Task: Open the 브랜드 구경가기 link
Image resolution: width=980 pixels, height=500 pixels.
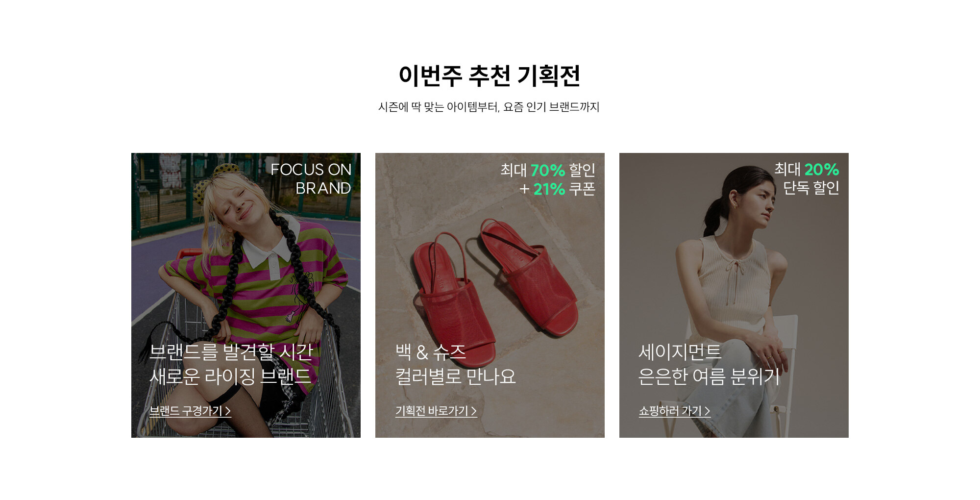Action: coord(190,411)
